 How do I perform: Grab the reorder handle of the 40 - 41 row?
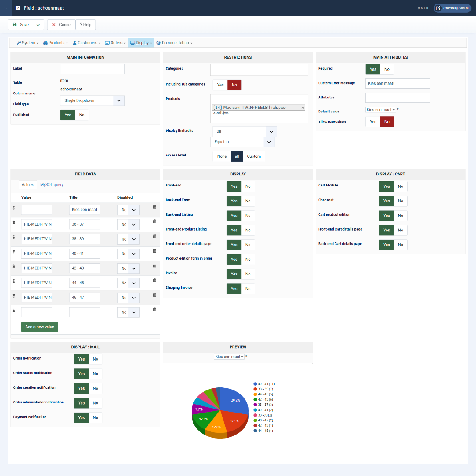(x=14, y=252)
